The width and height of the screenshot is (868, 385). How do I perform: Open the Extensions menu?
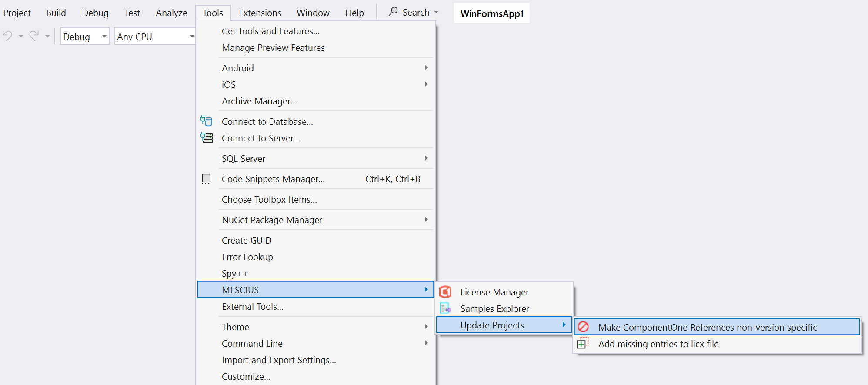[x=260, y=13]
